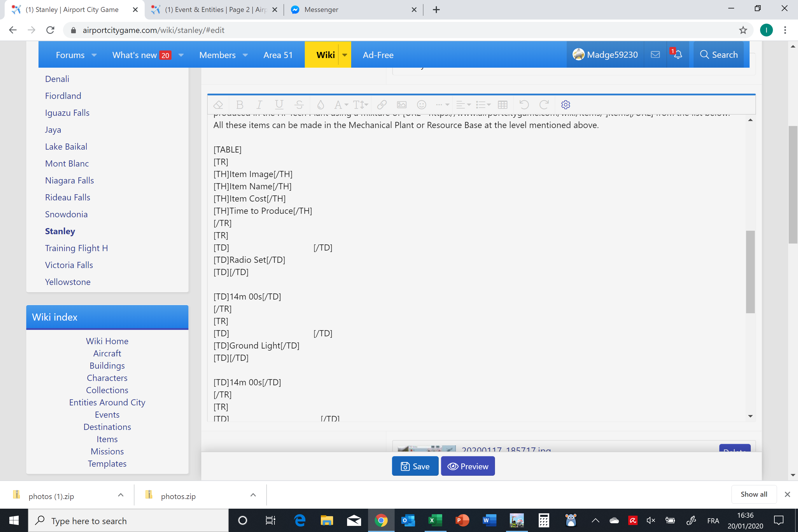Image resolution: width=798 pixels, height=532 pixels.
Task: Click the Save button
Action: pos(415,466)
